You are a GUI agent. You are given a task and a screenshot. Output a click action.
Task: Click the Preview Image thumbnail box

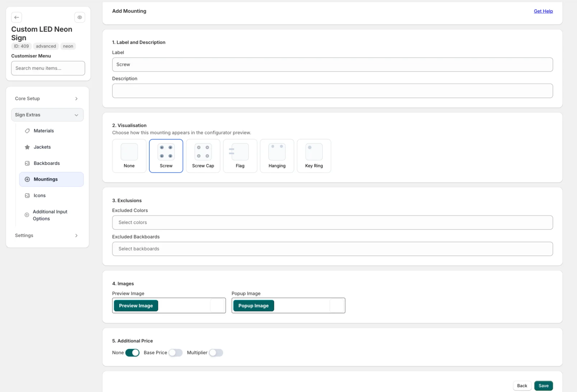[217, 306]
